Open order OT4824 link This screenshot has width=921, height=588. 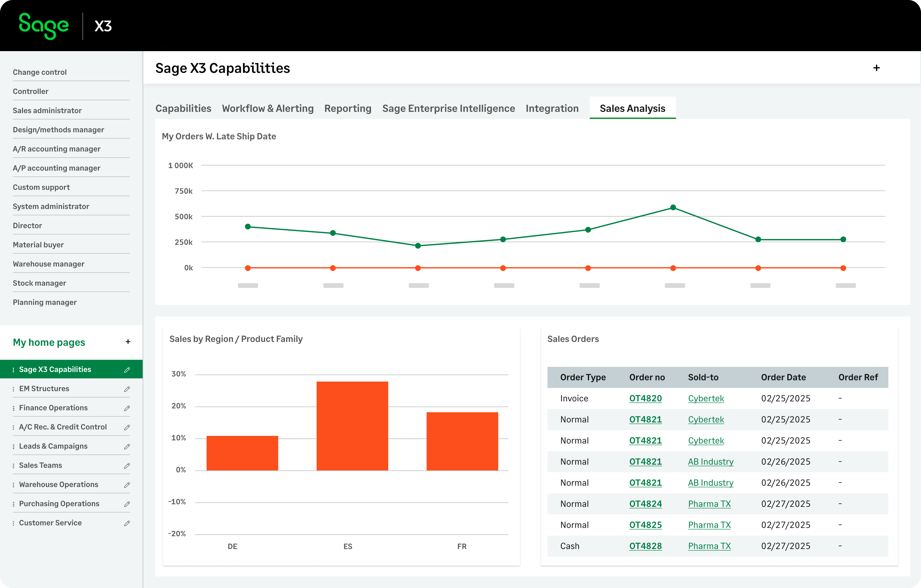[645, 504]
